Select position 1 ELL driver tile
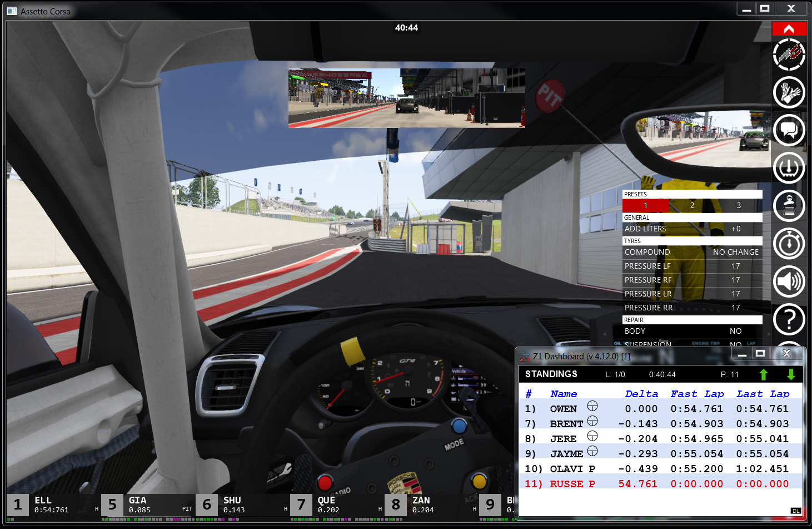The height and width of the screenshot is (529, 812). (x=53, y=505)
